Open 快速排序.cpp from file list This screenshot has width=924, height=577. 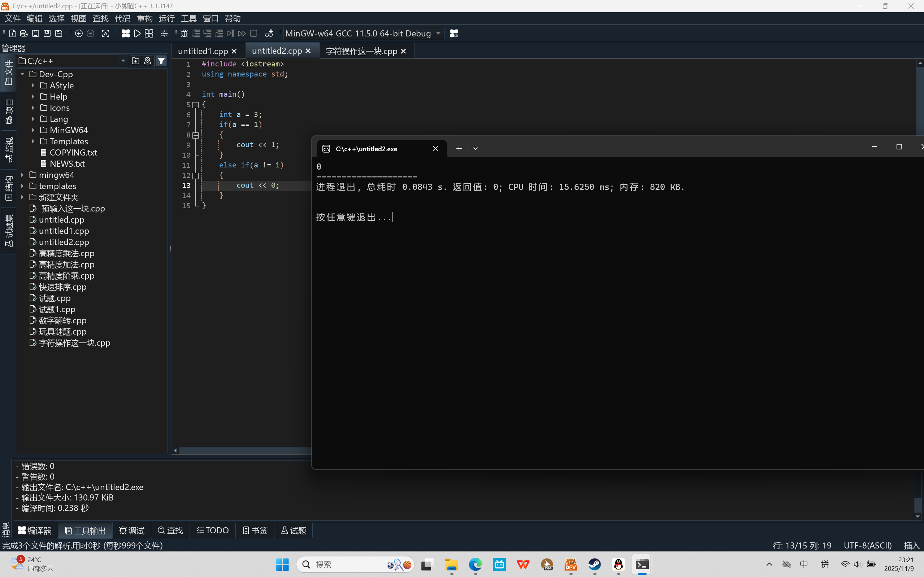point(62,287)
